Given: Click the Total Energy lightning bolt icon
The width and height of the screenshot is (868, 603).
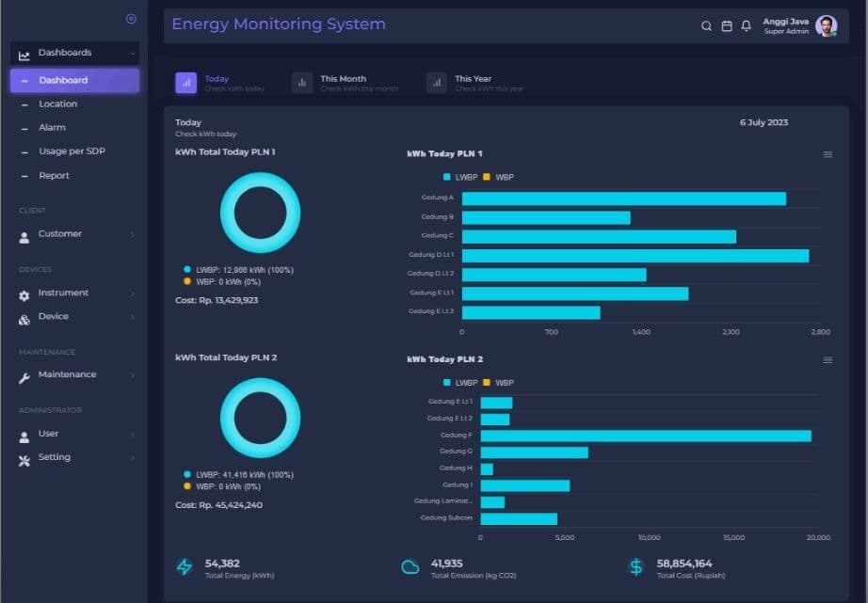Looking at the screenshot, I should point(185,567).
